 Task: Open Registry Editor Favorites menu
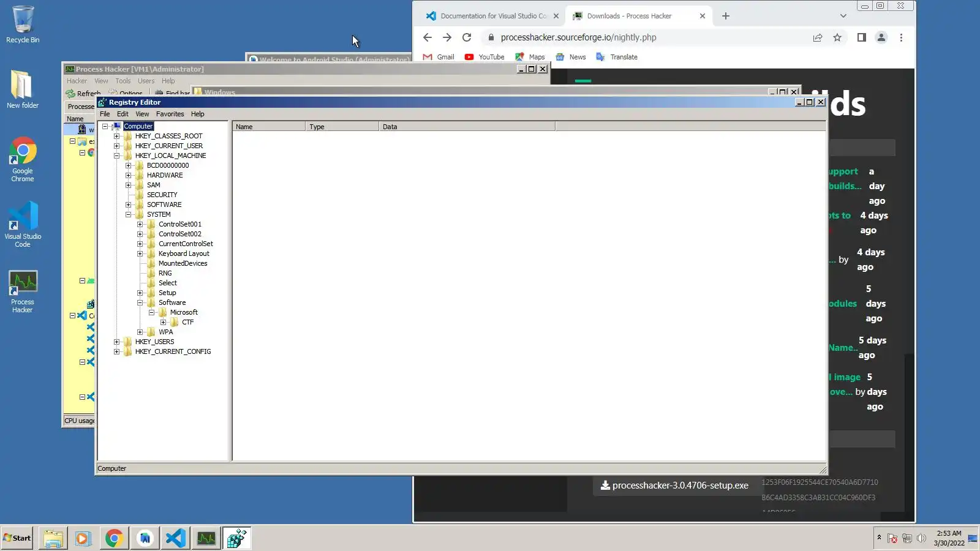170,114
